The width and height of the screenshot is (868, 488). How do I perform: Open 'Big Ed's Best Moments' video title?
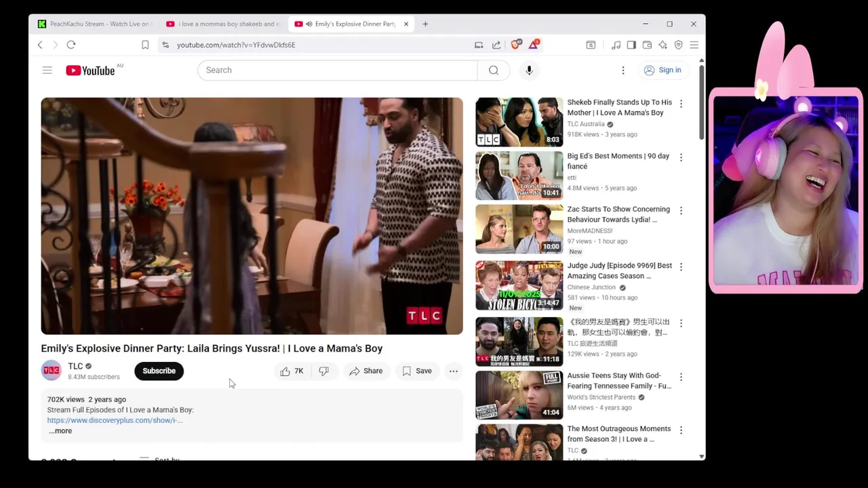[618, 161]
